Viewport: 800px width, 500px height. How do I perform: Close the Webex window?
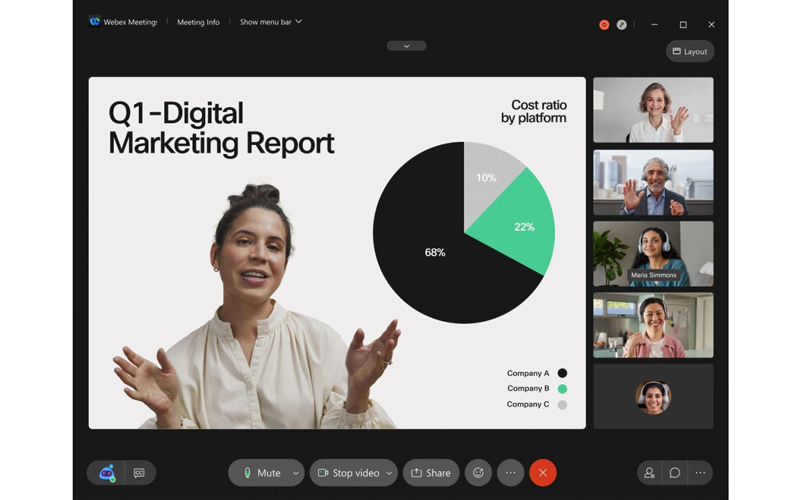click(x=711, y=24)
